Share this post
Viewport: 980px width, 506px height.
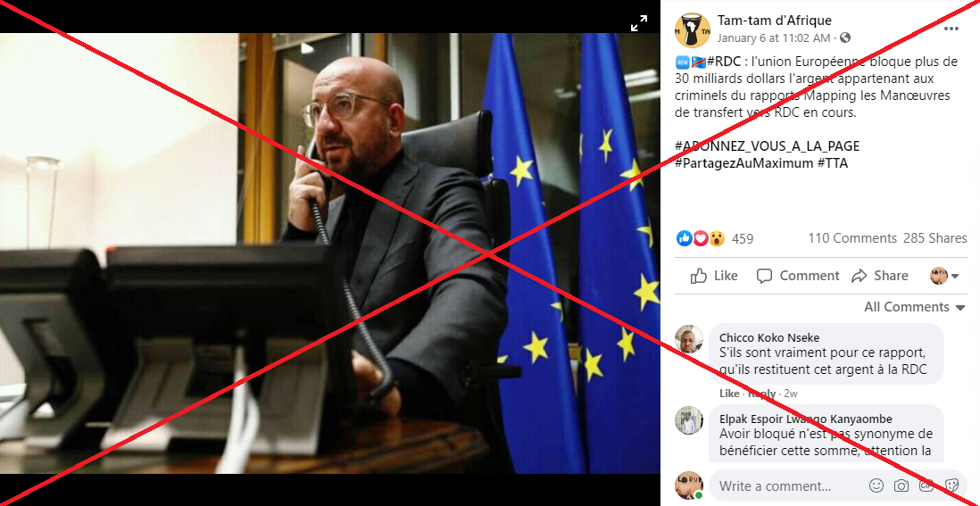pos(880,276)
